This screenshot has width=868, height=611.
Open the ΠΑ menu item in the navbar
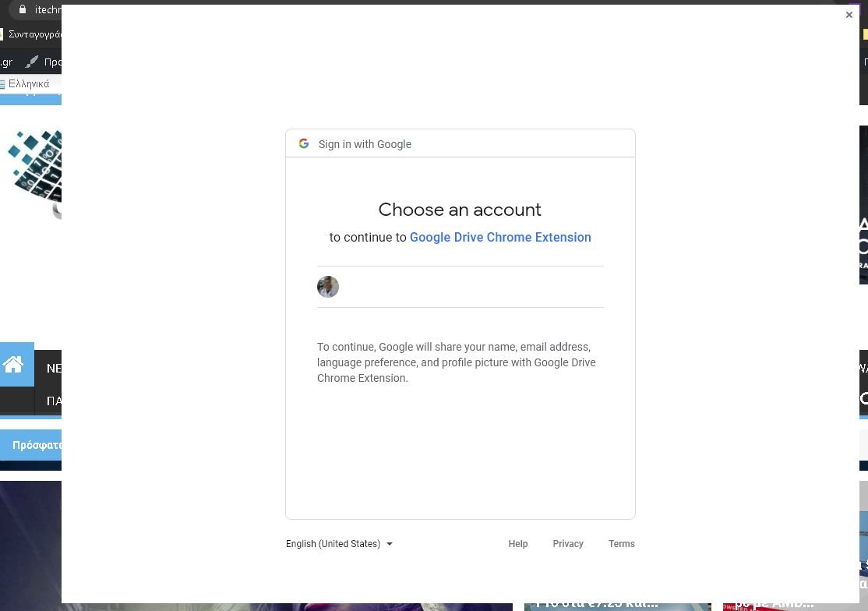pyautogui.click(x=55, y=401)
